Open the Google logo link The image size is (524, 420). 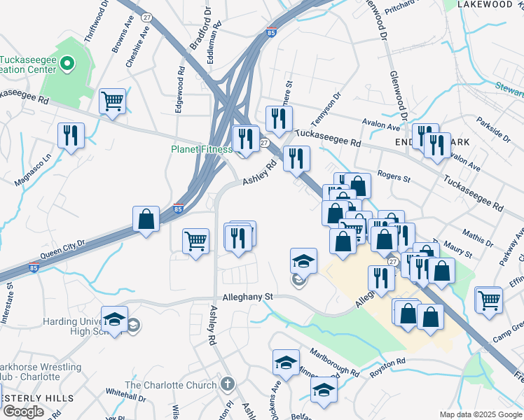(x=23, y=412)
